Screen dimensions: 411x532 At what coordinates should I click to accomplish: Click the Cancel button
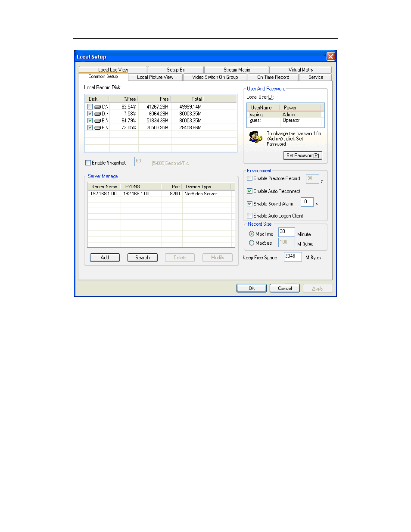pos(285,288)
